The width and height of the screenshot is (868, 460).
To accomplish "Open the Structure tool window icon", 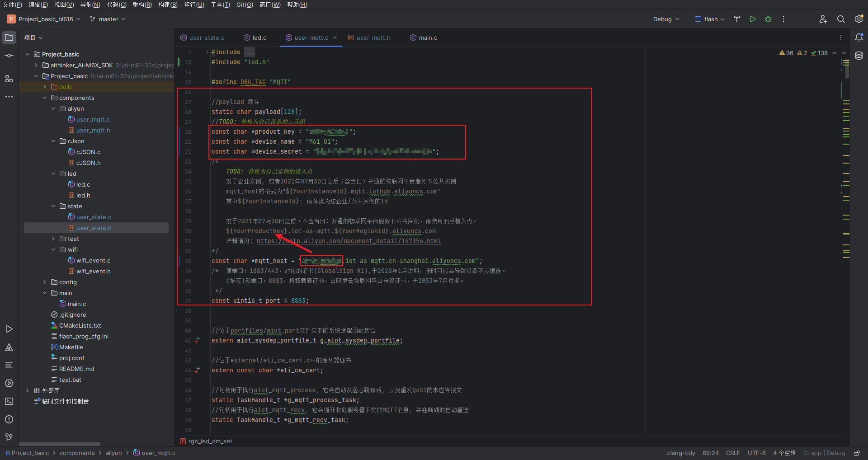I will point(9,79).
